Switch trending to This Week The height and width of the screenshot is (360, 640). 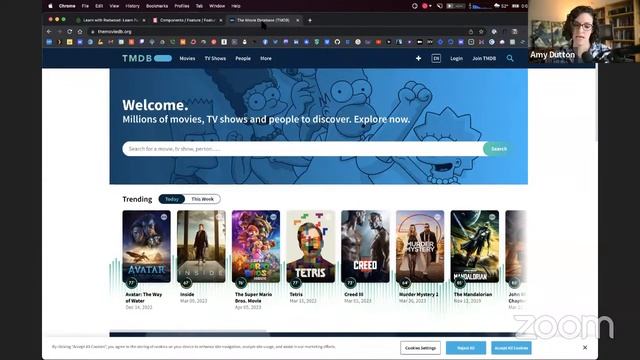coord(202,199)
